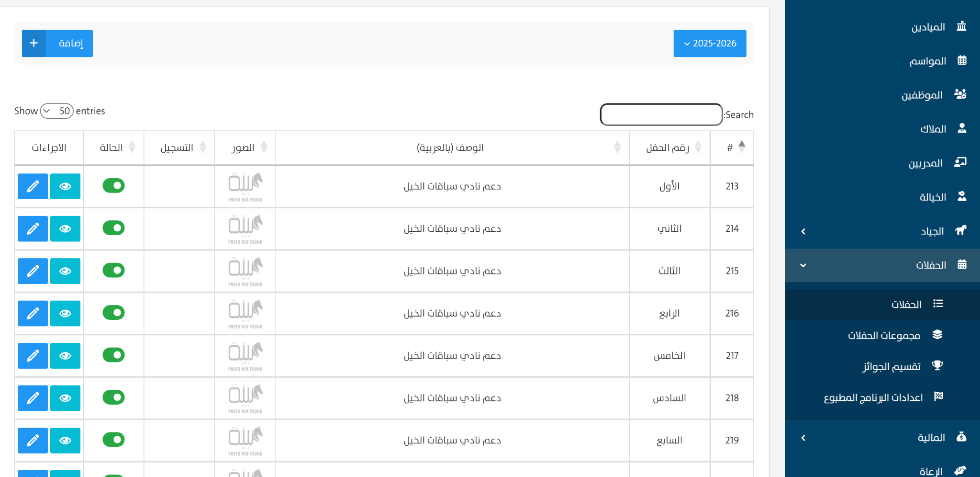View row 214 with the eye icon
Screen dimensions: 980x477
point(65,229)
